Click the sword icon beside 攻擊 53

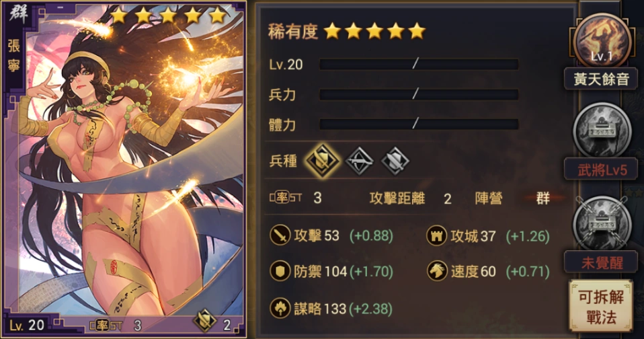pos(280,235)
